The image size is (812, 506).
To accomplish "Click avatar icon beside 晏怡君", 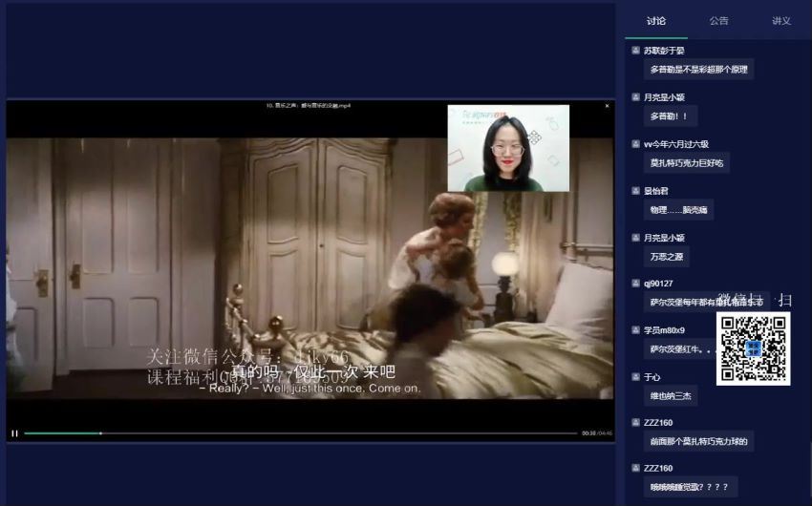I will (x=635, y=191).
